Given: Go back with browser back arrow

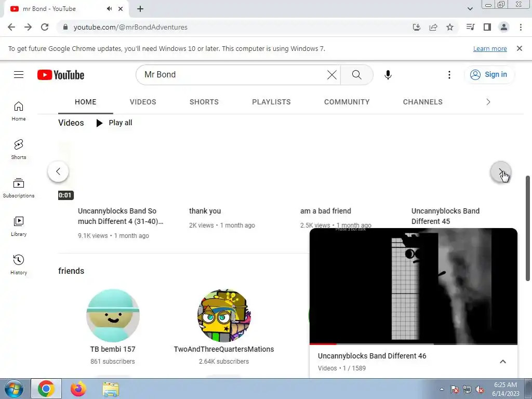Looking at the screenshot, I should tap(11, 27).
